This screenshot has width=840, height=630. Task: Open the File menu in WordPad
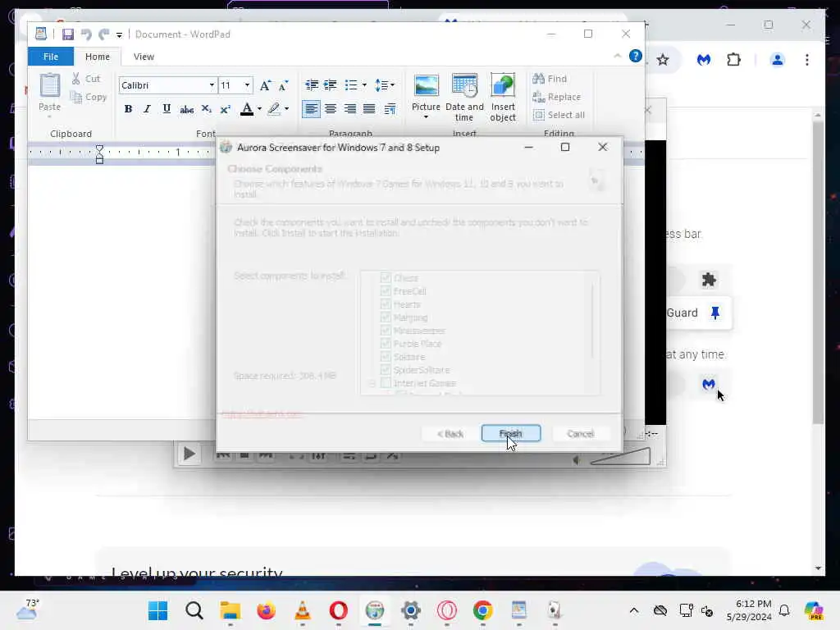(x=50, y=57)
